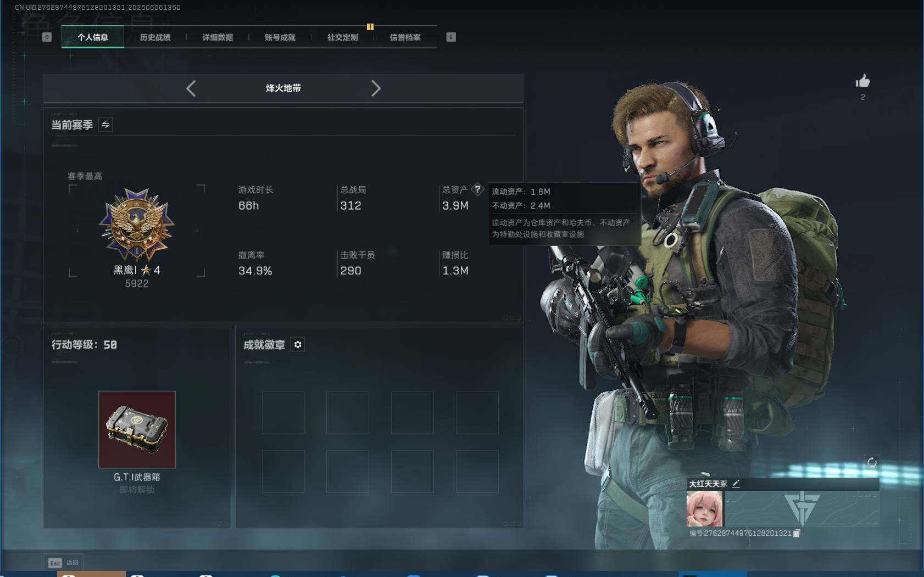Viewport: 924px width, 577px height.
Task: Click the 赛季最高 label
Action: click(x=85, y=176)
